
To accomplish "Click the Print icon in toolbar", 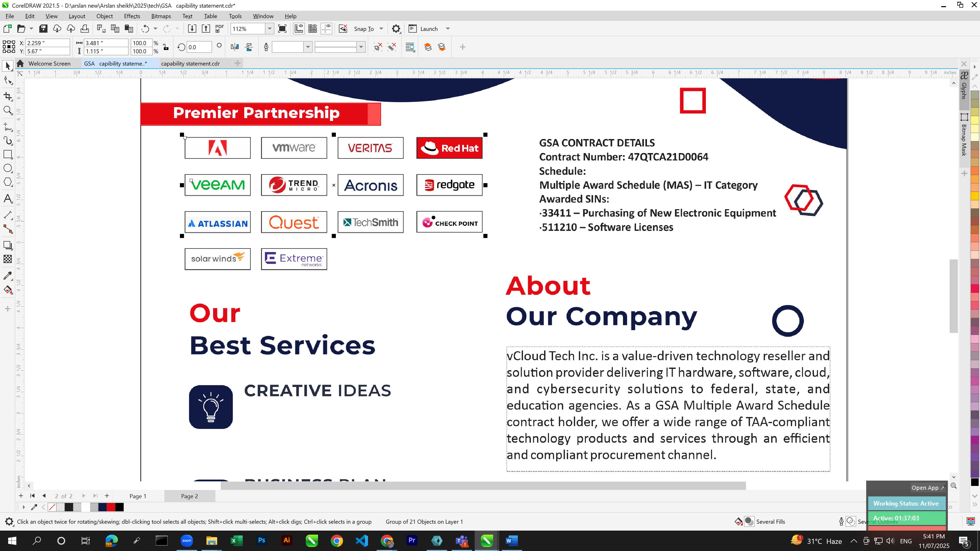I will (x=84, y=29).
